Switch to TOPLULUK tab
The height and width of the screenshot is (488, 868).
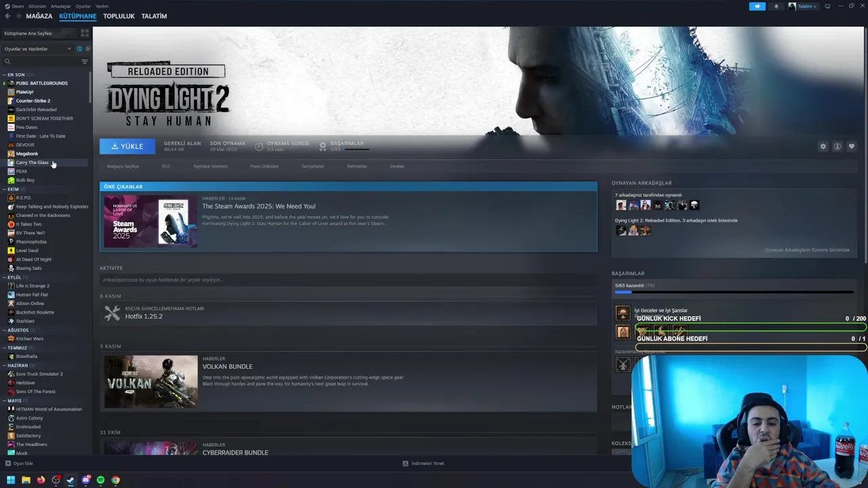coord(119,16)
